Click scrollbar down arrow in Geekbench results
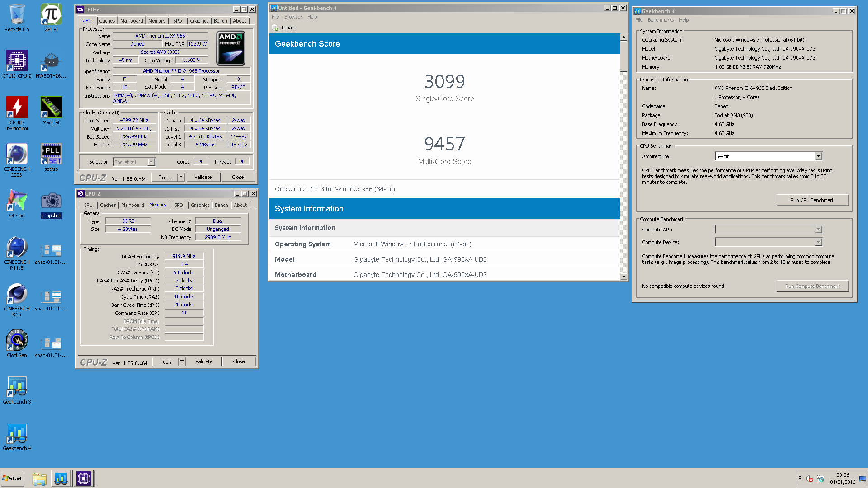The width and height of the screenshot is (868, 488). point(624,277)
